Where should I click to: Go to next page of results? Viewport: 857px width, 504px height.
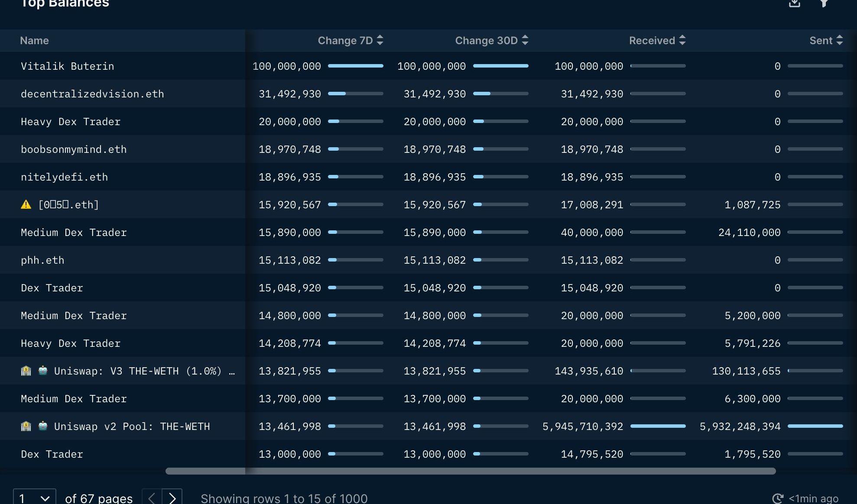tap(172, 498)
